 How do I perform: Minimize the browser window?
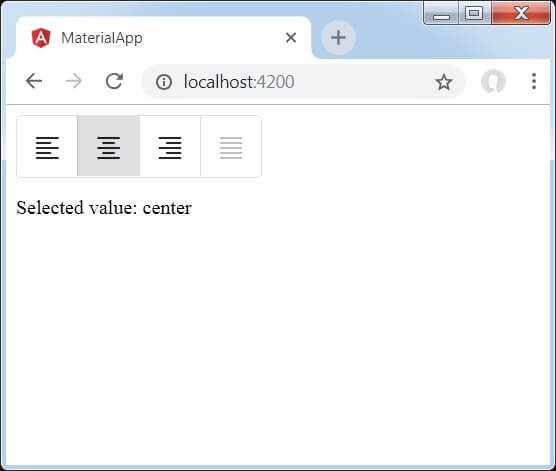[441, 13]
